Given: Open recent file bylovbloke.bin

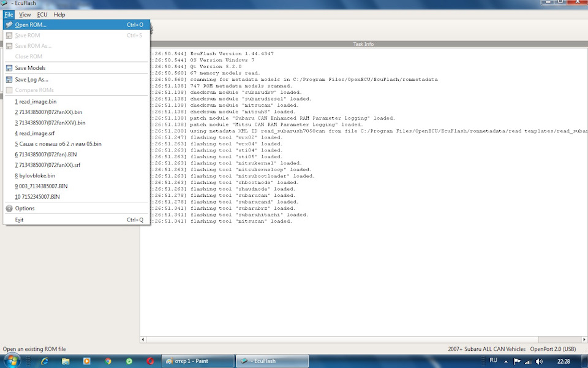Looking at the screenshot, I should pos(77,176).
